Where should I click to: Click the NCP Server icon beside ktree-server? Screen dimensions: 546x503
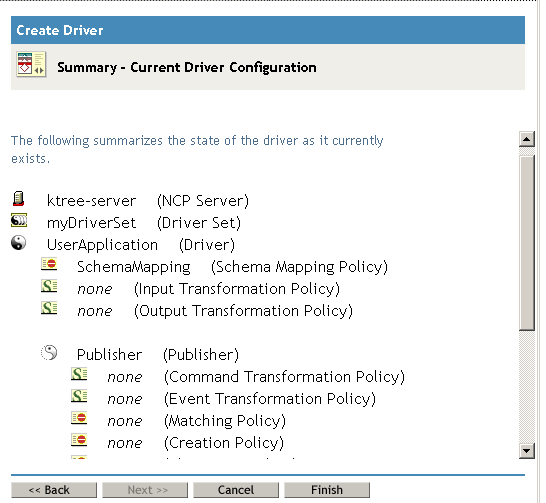[18, 199]
